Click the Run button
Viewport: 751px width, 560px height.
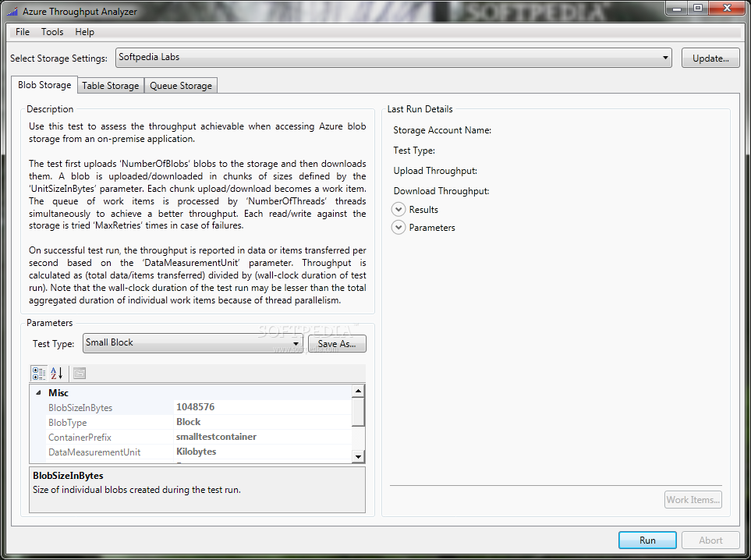pos(647,540)
